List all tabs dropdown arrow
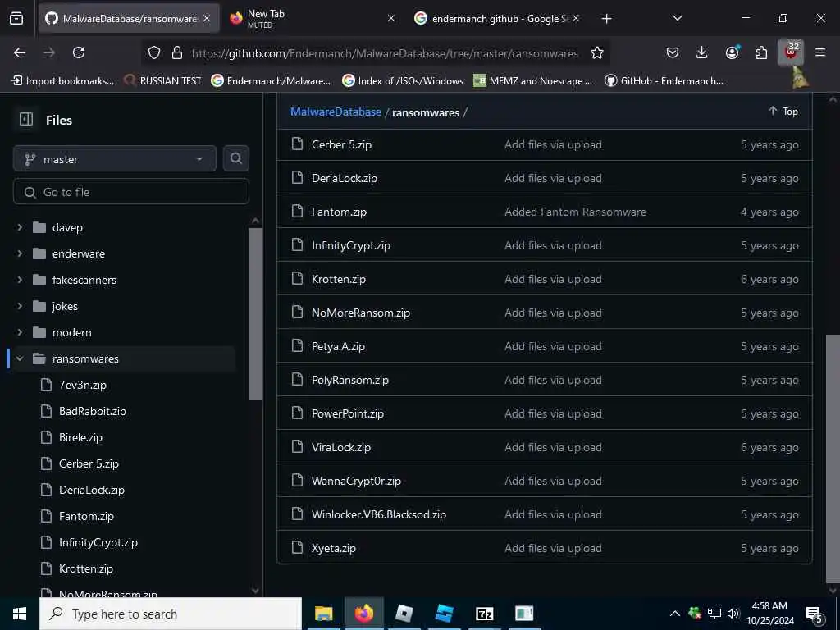840x630 pixels. [677, 19]
